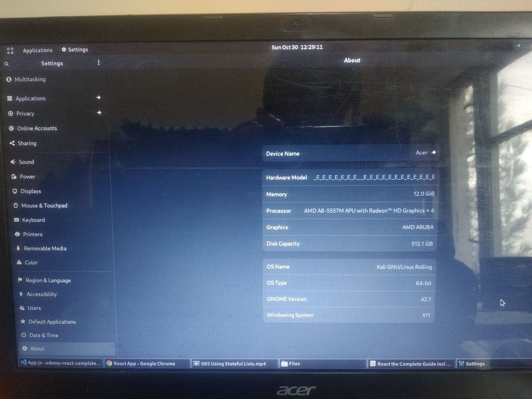Click the Multitasking settings icon
Viewport: 532px width, 399px height.
(x=9, y=79)
